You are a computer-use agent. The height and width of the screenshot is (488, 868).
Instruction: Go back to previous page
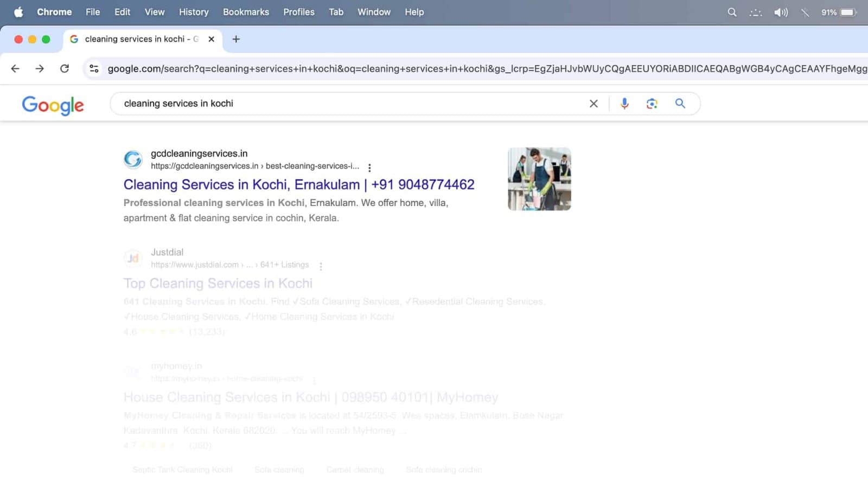coord(15,68)
